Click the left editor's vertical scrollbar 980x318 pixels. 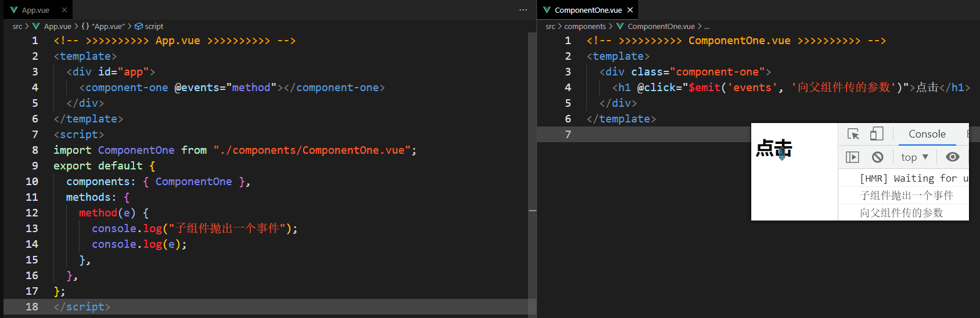pyautogui.click(x=532, y=174)
